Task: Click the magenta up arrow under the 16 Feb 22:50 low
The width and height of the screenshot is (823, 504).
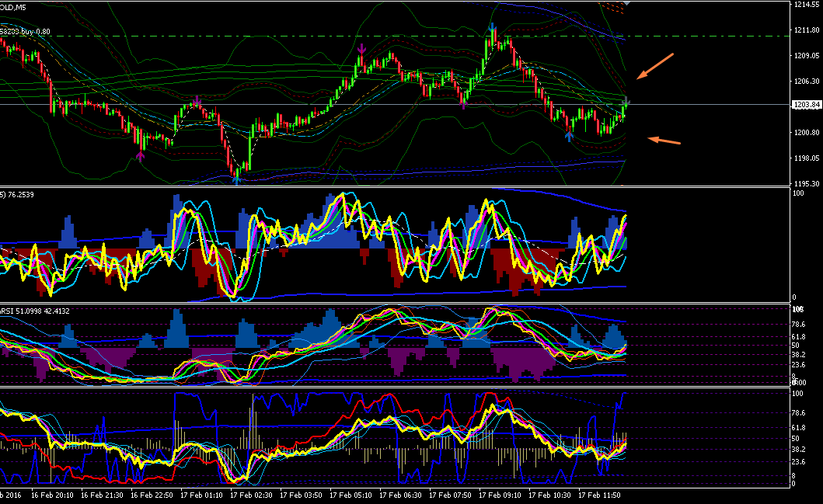Action: pos(140,156)
